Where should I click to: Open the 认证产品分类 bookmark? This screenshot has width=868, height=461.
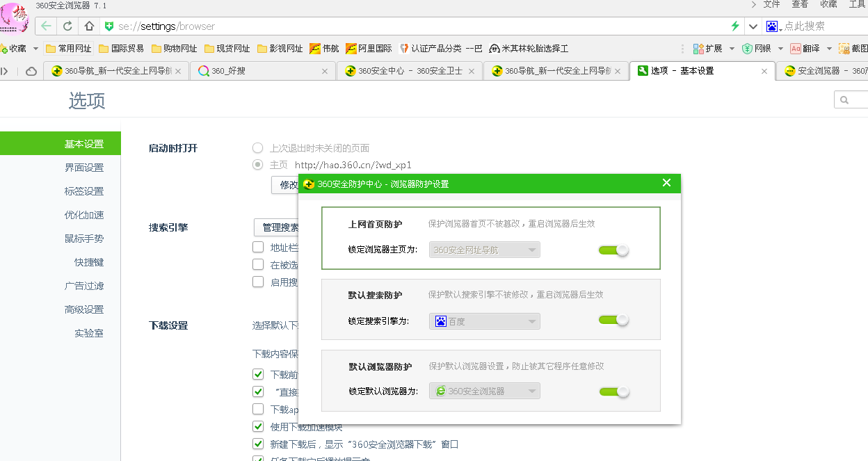click(x=441, y=49)
